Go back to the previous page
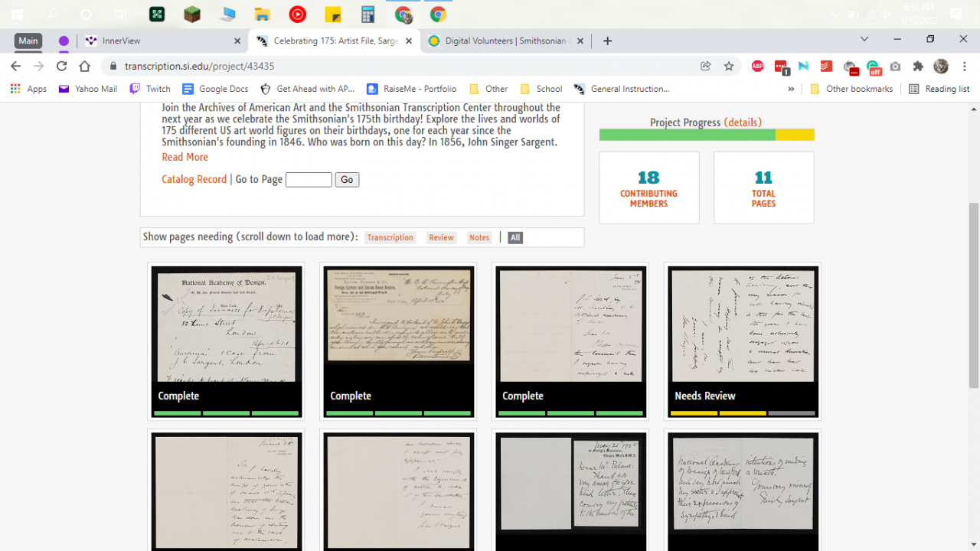The width and height of the screenshot is (980, 551). (x=17, y=66)
